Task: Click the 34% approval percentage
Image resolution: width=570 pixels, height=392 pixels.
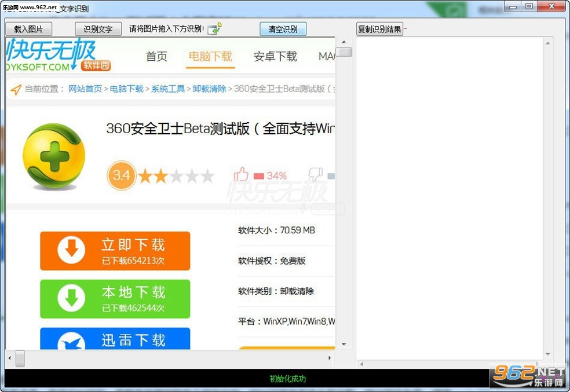Action: coord(277,176)
